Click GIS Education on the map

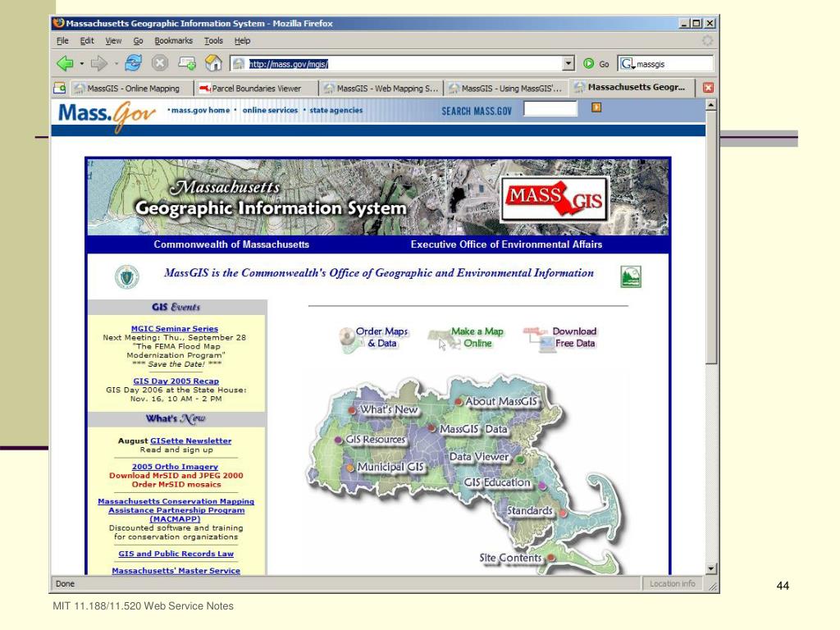[496, 482]
